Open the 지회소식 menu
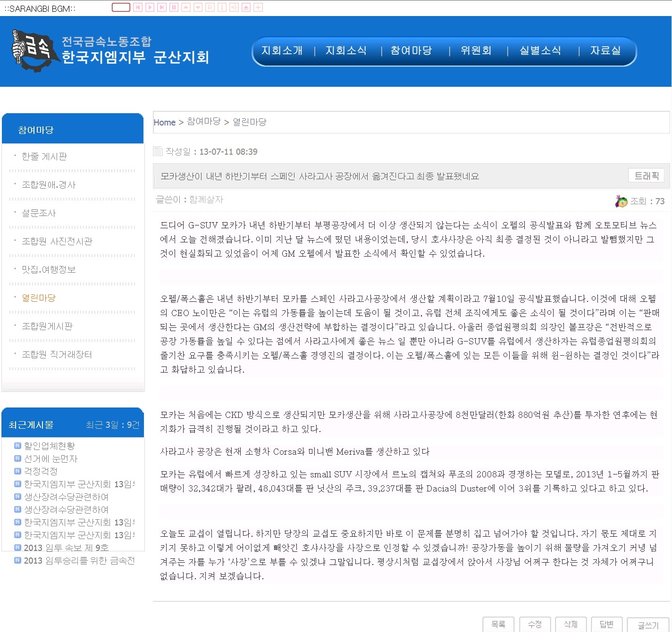This screenshot has width=672, height=632. [x=346, y=50]
